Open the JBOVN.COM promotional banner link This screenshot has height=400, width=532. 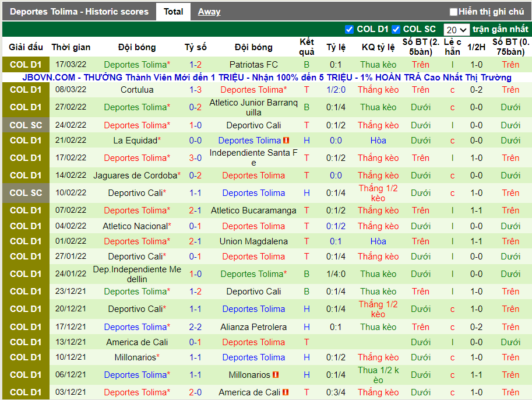(x=267, y=78)
